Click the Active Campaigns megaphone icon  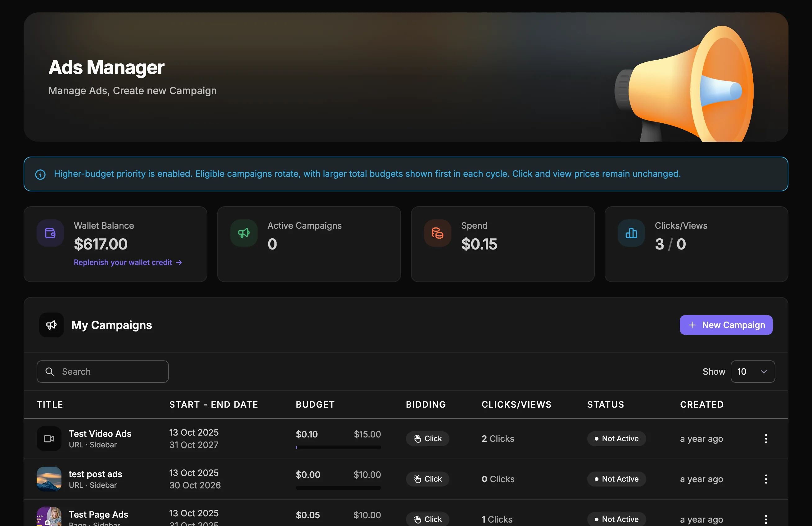coord(244,233)
